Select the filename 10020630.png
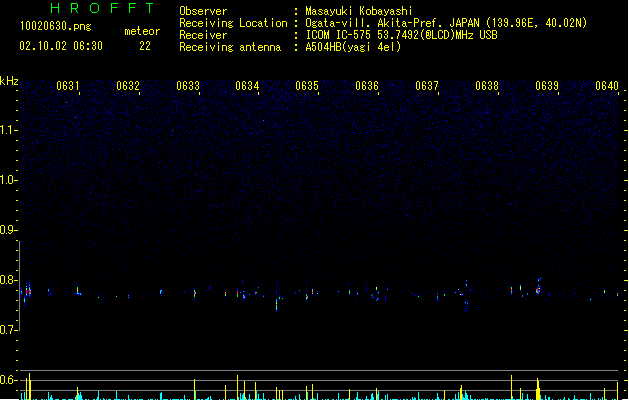This screenshot has height=400, width=629. [x=56, y=26]
